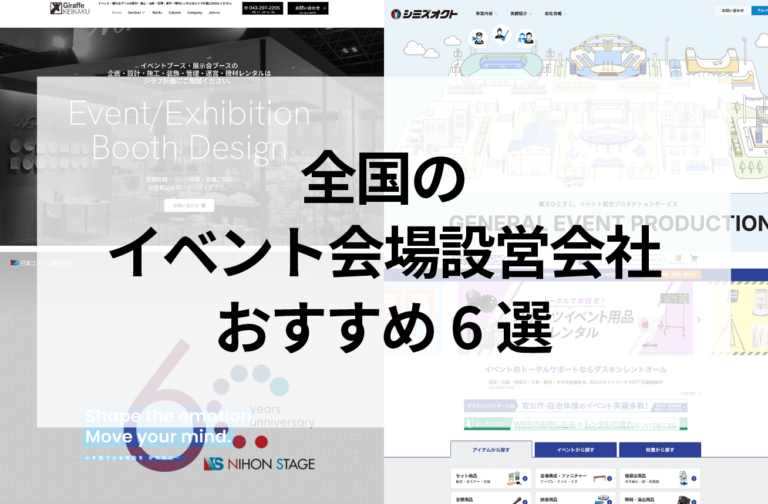Open the 会場構成・ファニチャー category card

coord(576,479)
